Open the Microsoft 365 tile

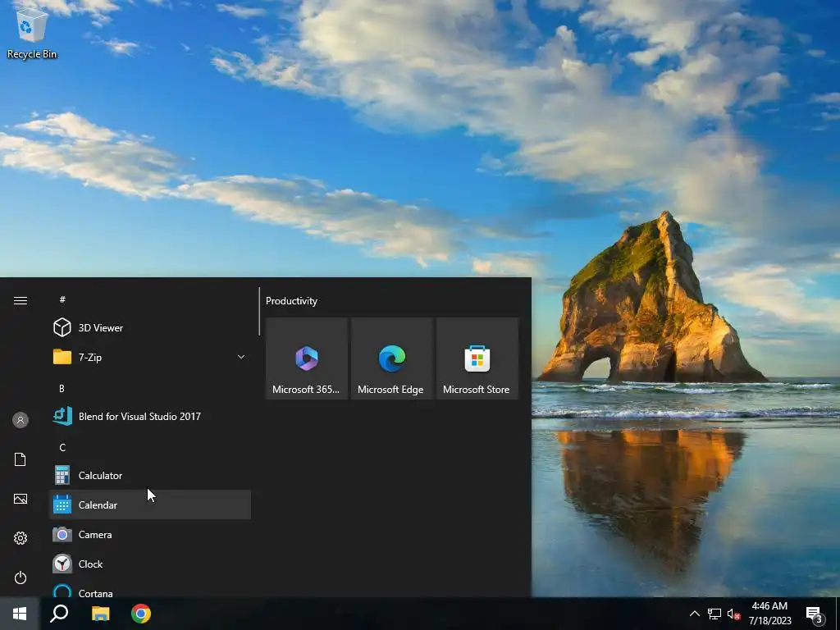click(307, 358)
